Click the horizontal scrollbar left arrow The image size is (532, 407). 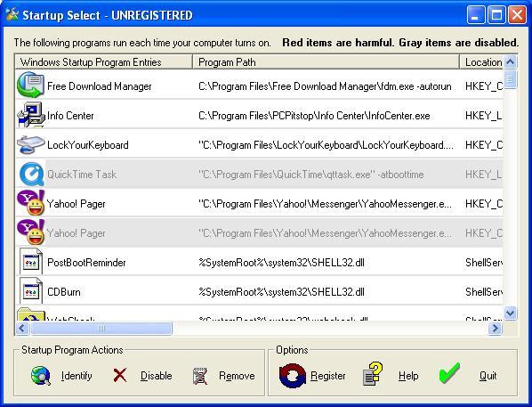(x=22, y=328)
